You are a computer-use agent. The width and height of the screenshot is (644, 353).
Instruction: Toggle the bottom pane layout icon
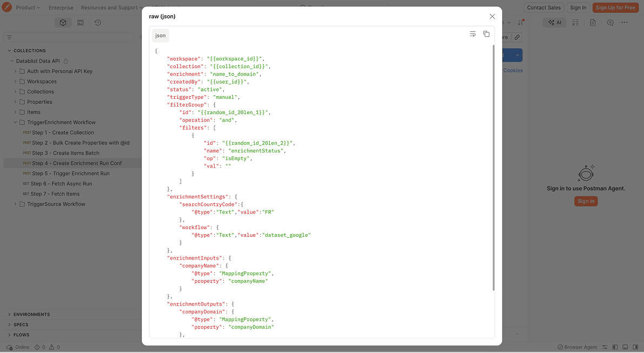coord(625,347)
